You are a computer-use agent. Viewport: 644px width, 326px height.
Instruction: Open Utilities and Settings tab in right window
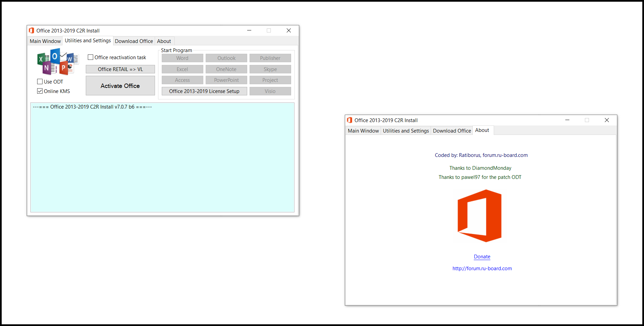tap(406, 131)
